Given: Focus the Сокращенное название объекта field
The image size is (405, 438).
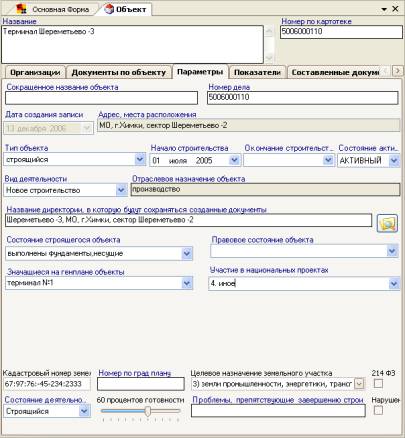Looking at the screenshot, I should pos(101,98).
